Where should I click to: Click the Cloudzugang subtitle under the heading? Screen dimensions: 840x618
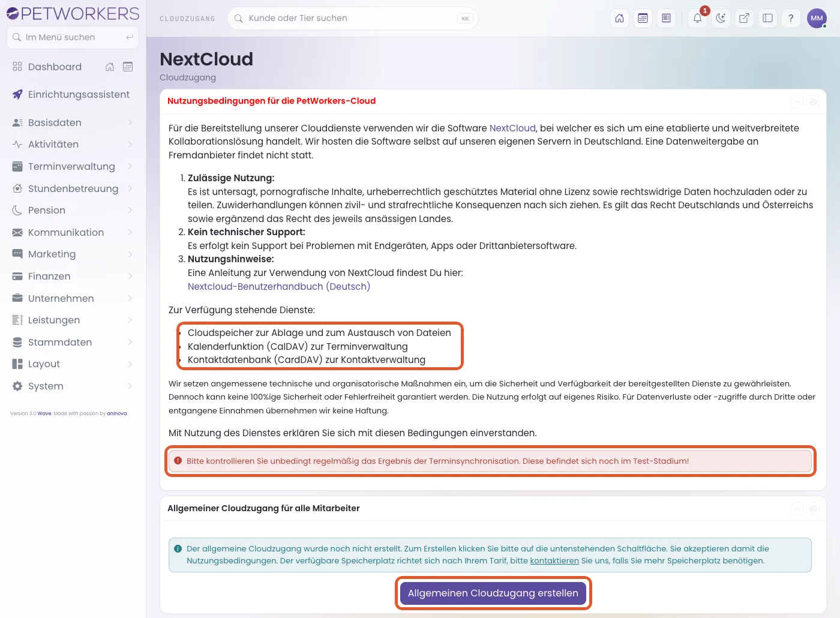(x=188, y=77)
